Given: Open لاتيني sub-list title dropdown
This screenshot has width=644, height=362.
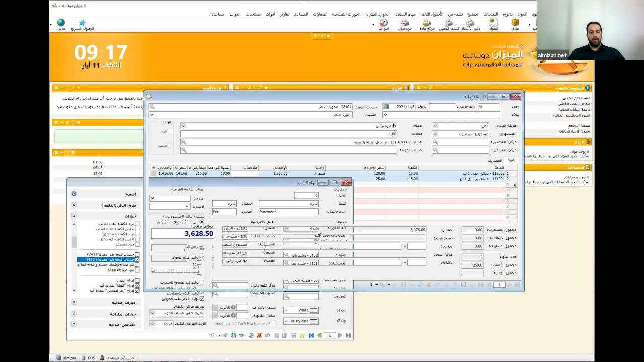Looking at the screenshot, I should coord(187,206).
